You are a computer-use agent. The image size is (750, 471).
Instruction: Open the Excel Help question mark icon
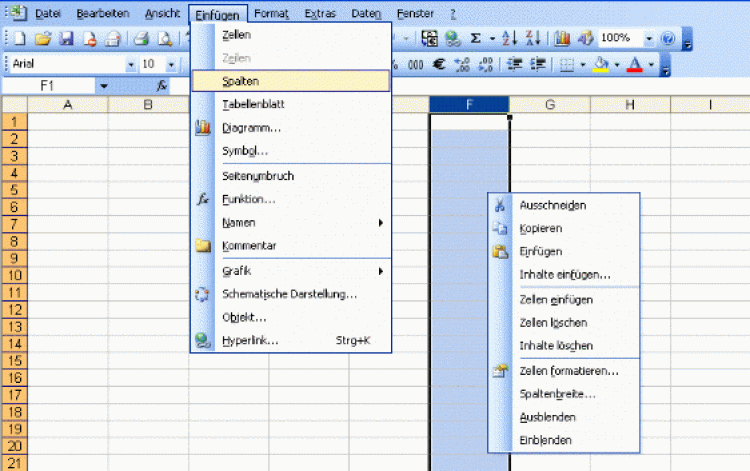tap(669, 39)
